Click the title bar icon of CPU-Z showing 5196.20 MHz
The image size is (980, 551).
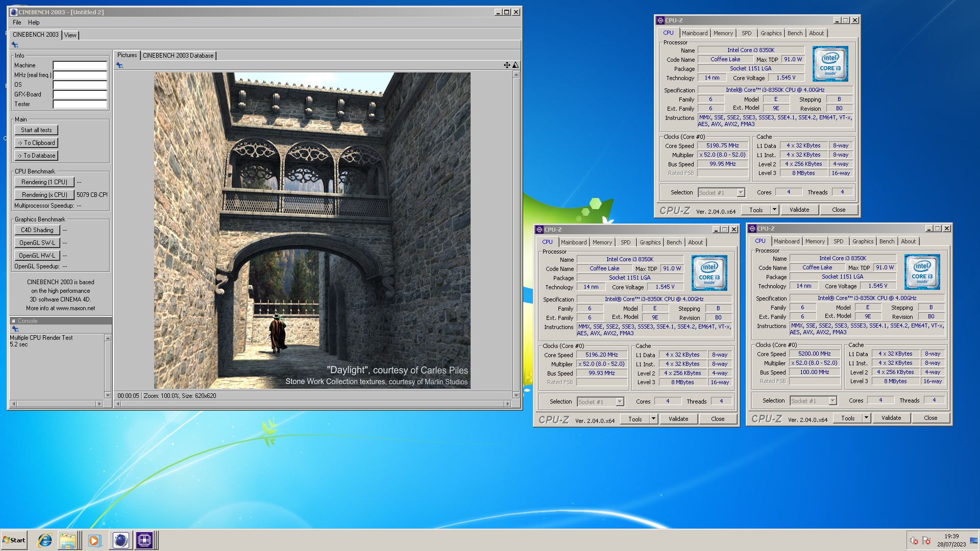pyautogui.click(x=540, y=230)
